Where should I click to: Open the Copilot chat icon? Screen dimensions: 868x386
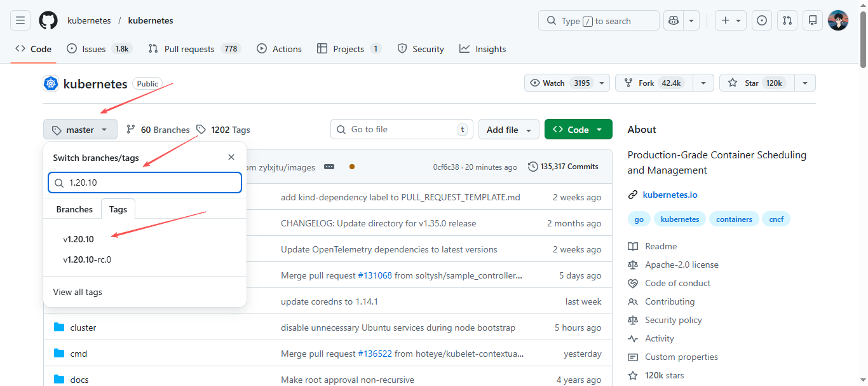[674, 20]
